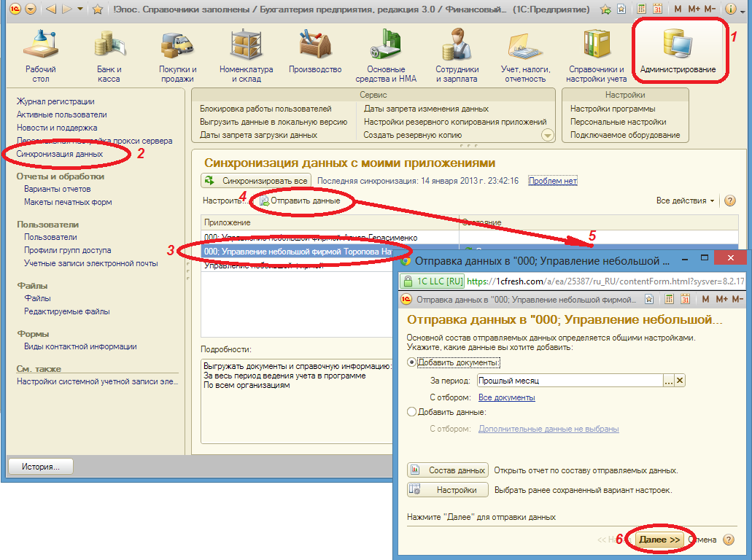752x560 pixels.
Task: Open Новости и поддержка
Action: coord(57,128)
